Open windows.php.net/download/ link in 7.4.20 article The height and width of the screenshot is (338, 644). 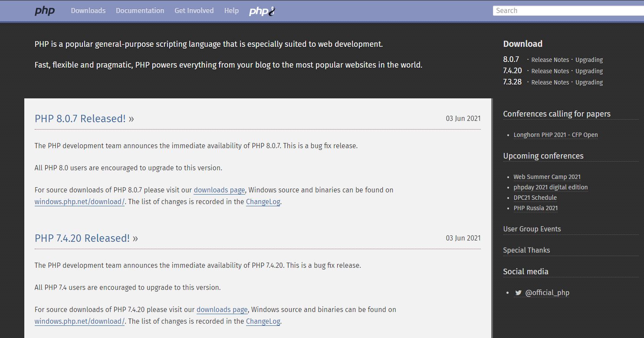click(80, 321)
